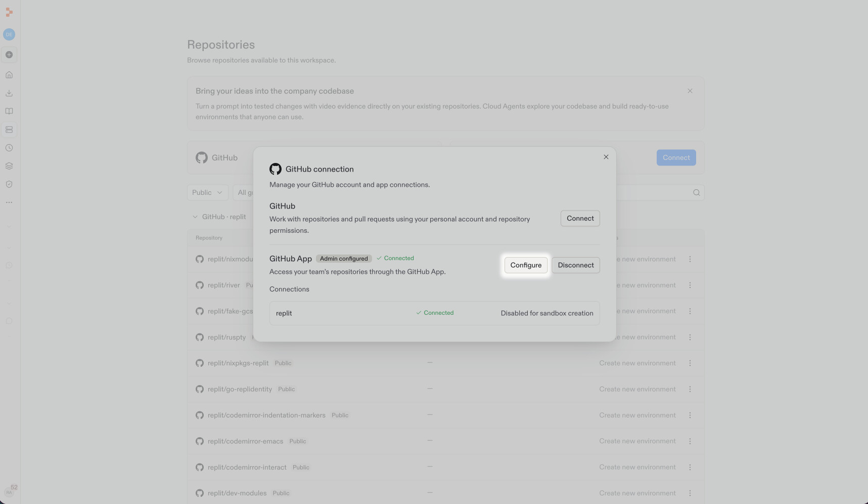Click the Replit logo in sidebar
Image resolution: width=868 pixels, height=504 pixels.
[9, 12]
